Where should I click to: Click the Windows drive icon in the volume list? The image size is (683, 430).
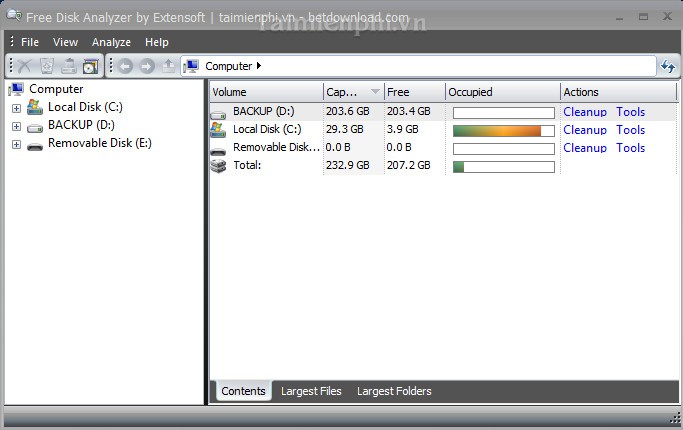point(218,129)
